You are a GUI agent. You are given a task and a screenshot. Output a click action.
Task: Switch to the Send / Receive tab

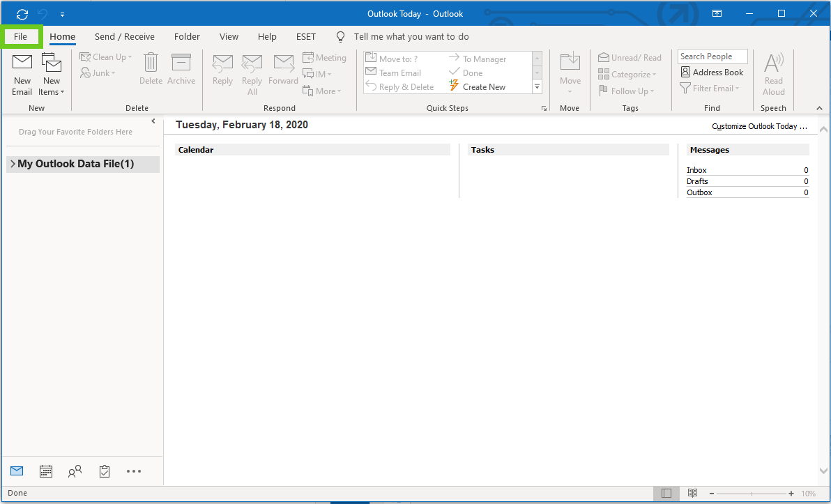(x=125, y=37)
